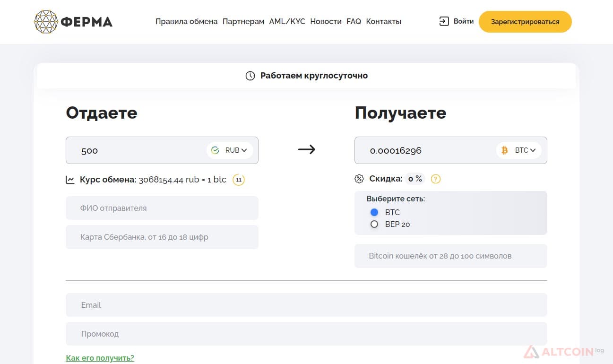Open AML/KYC menu item

pyautogui.click(x=287, y=21)
